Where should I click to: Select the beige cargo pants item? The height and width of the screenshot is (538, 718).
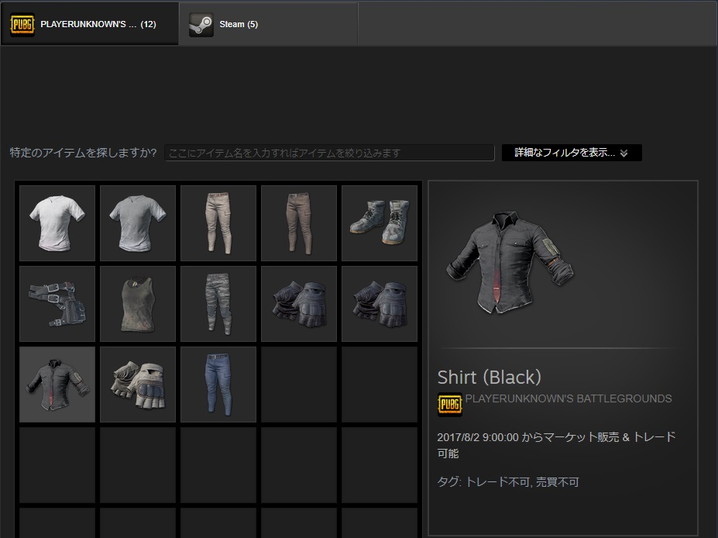pos(218,223)
